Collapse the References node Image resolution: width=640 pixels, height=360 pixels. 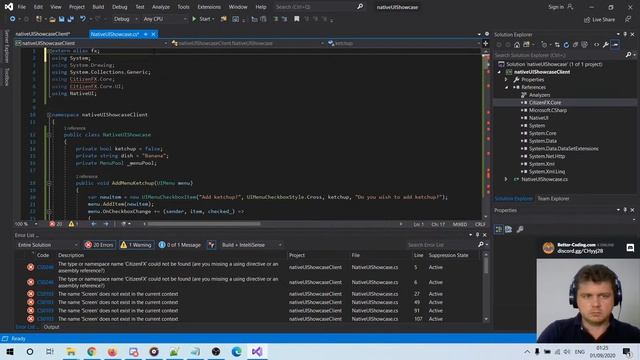click(506, 87)
